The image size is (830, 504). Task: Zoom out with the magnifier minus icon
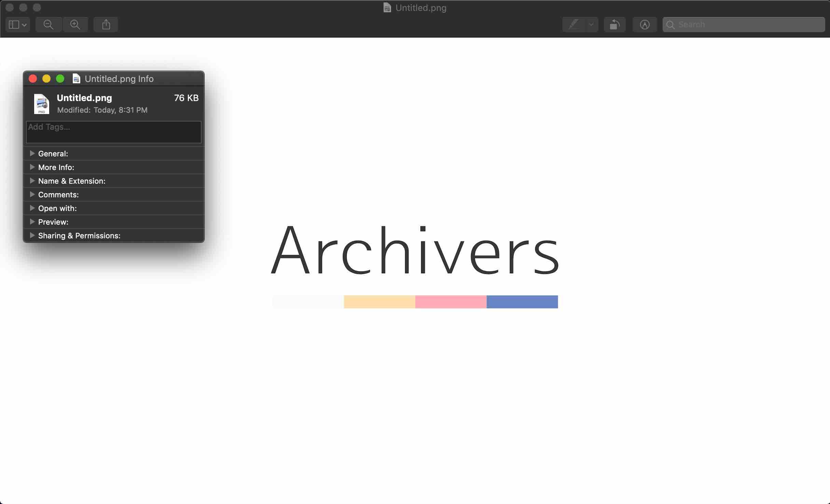(x=49, y=25)
